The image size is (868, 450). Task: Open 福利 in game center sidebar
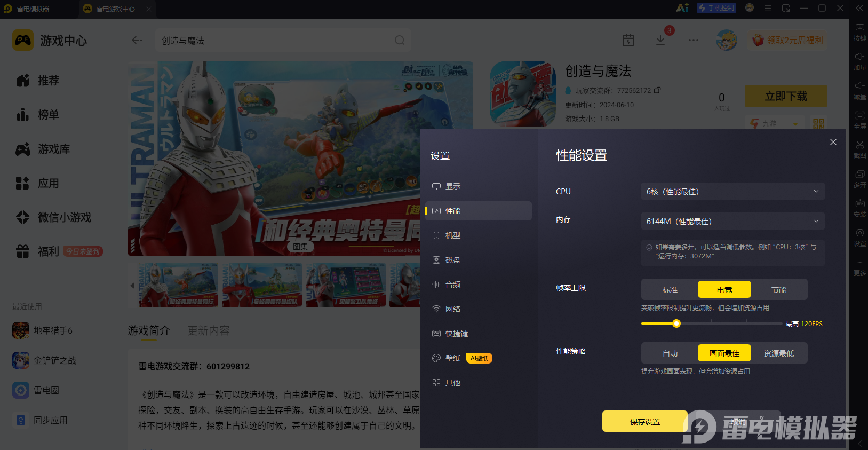coord(37,251)
